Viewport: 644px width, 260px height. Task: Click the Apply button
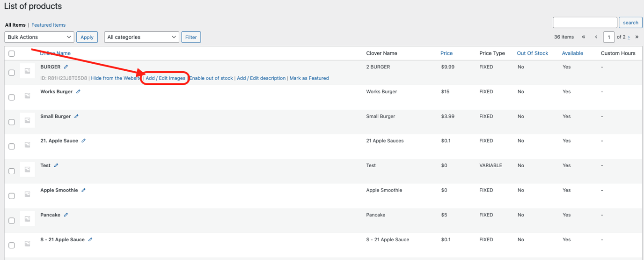(x=87, y=37)
